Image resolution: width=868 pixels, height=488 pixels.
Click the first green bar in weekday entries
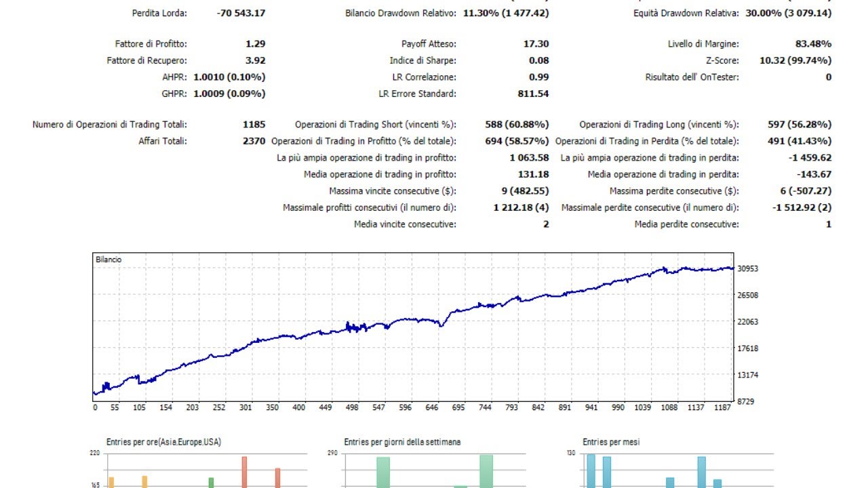click(x=383, y=472)
